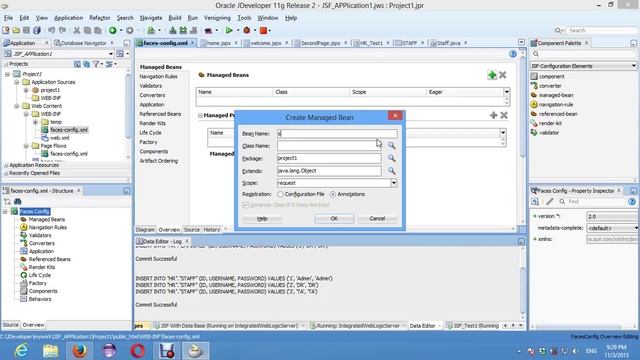Image resolution: width=640 pixels, height=360 pixels.
Task: Open JSF Configuration Elements palette dropdown
Action: (x=633, y=66)
